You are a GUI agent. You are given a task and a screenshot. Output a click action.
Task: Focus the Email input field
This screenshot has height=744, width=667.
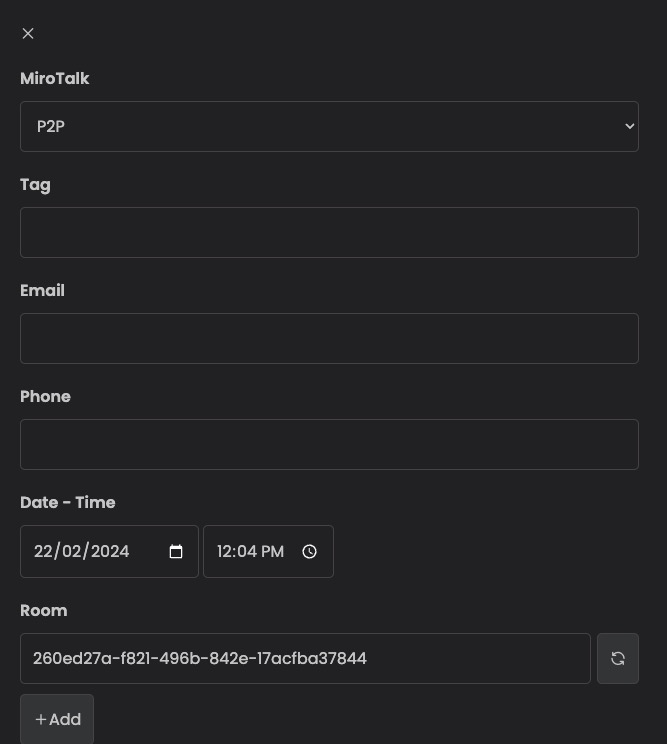click(329, 338)
